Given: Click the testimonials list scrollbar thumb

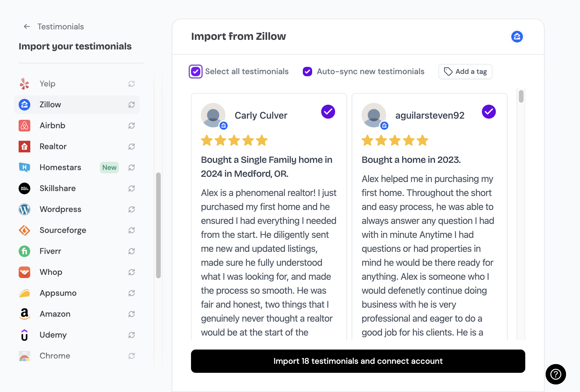Looking at the screenshot, I should click(x=521, y=96).
